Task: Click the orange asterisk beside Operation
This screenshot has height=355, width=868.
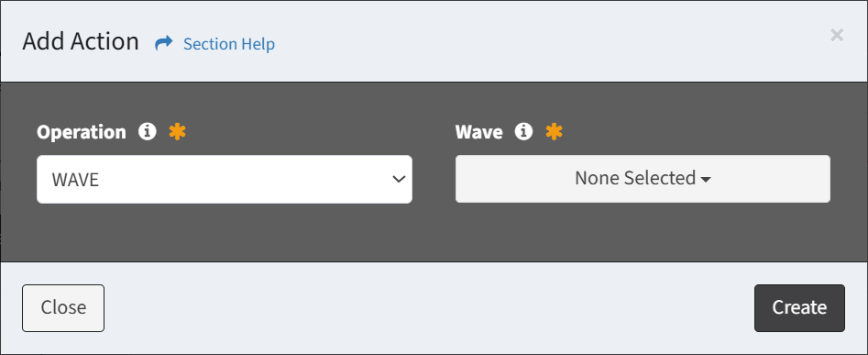Action: point(177,132)
